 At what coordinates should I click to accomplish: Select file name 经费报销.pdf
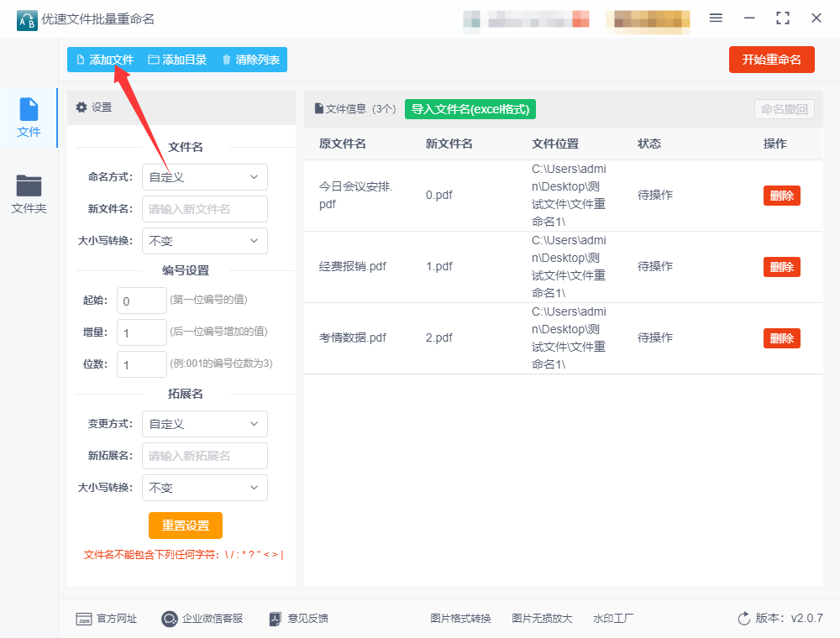353,267
